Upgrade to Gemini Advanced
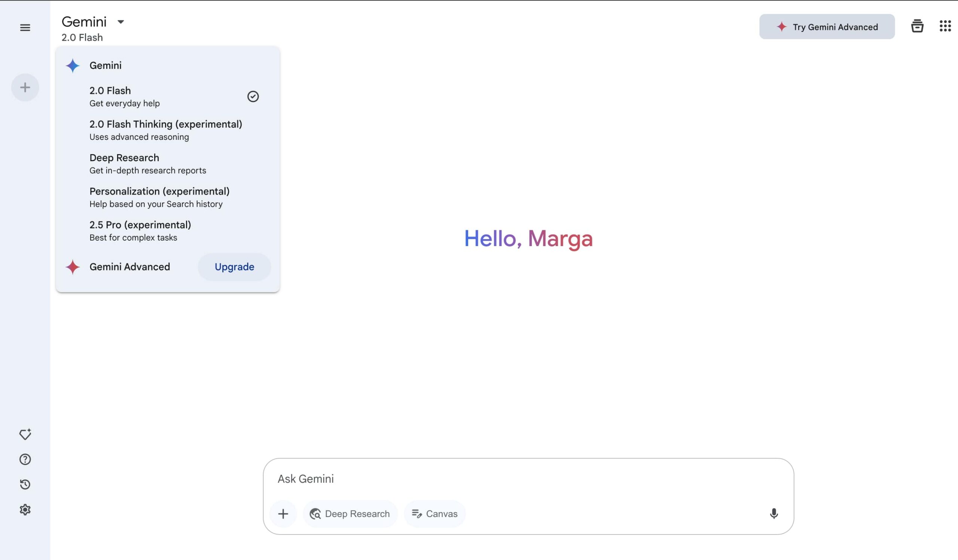 pos(234,267)
